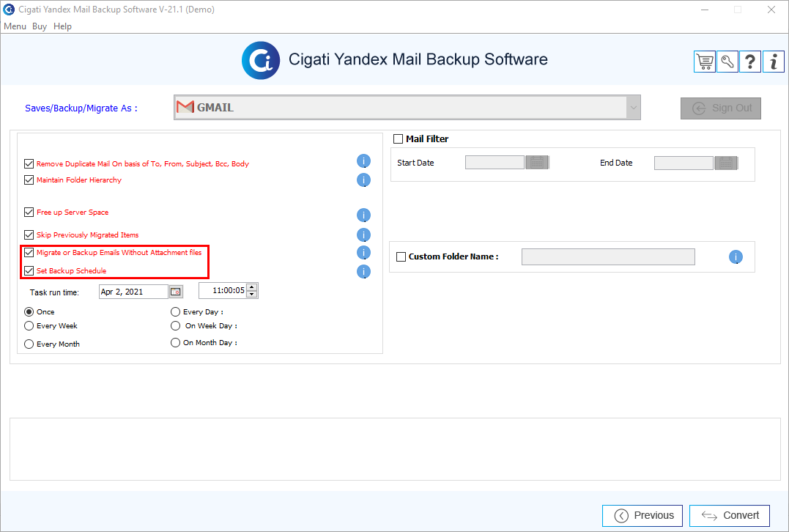Minimize the application window

pos(705,10)
